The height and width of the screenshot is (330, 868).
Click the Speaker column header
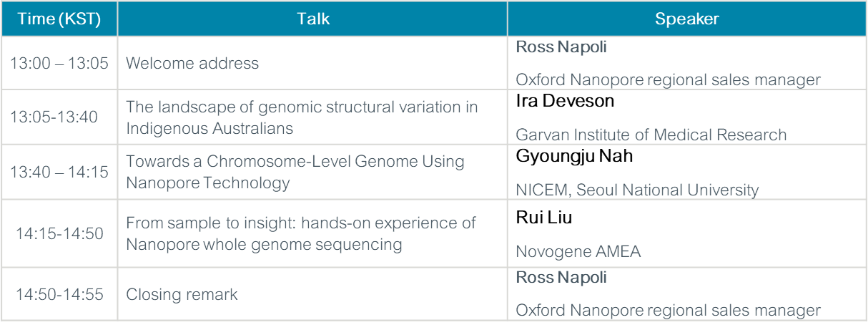click(686, 19)
